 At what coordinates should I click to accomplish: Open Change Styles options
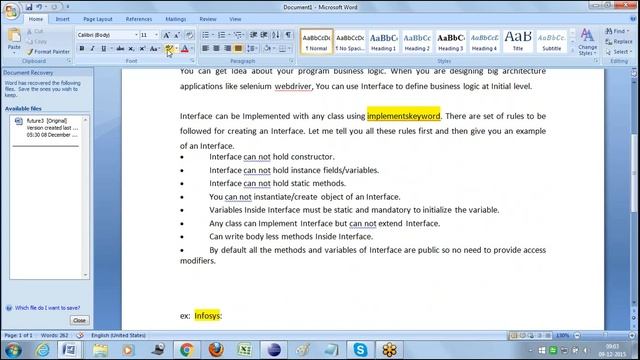[x=587, y=42]
